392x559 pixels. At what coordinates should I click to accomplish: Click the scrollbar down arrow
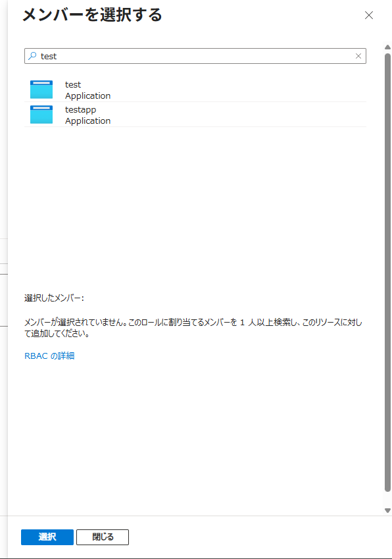click(388, 510)
